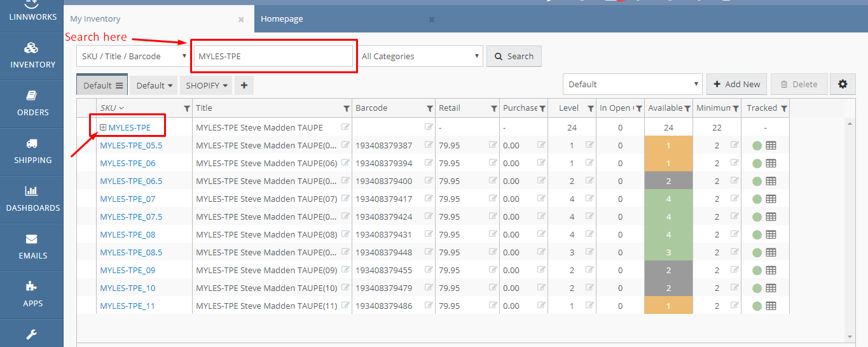The height and width of the screenshot is (347, 868).
Task: Close the My Inventory tab
Action: 241,20
